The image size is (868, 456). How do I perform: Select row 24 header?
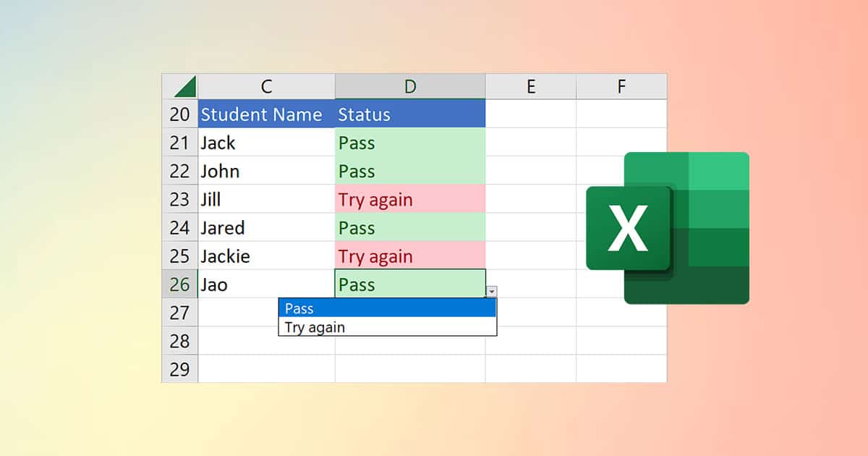pyautogui.click(x=179, y=227)
